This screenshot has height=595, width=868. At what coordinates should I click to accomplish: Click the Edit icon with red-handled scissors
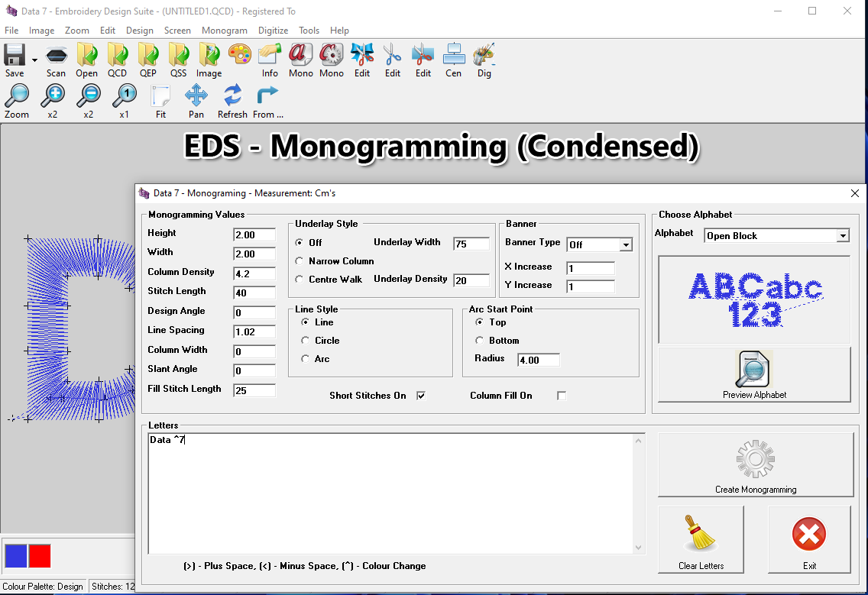(x=423, y=55)
